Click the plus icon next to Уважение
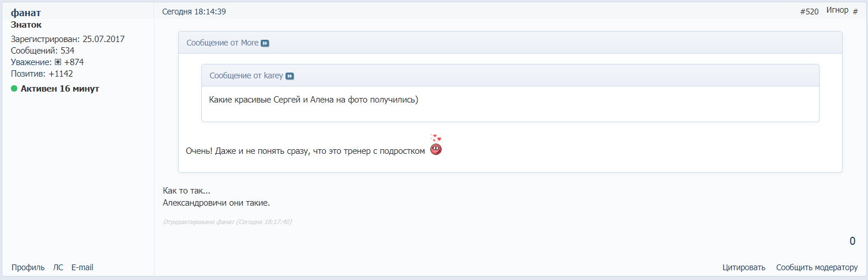 pos(58,62)
